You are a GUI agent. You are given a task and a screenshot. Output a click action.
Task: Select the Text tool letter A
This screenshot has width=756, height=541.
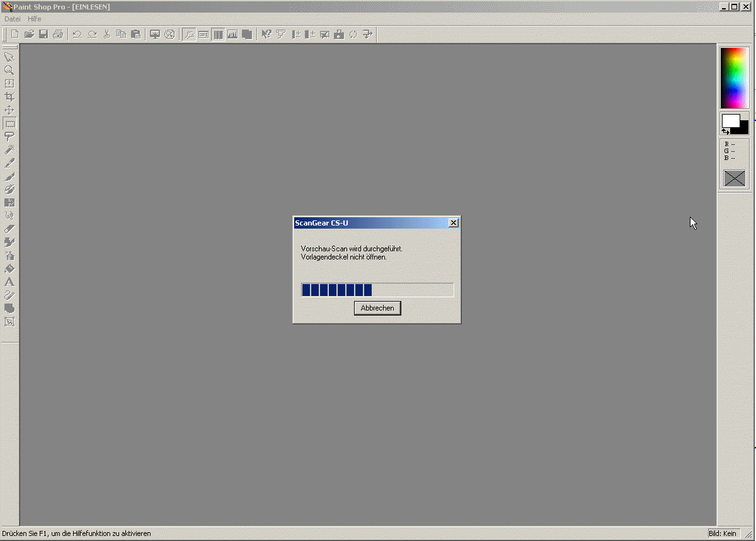(9, 282)
